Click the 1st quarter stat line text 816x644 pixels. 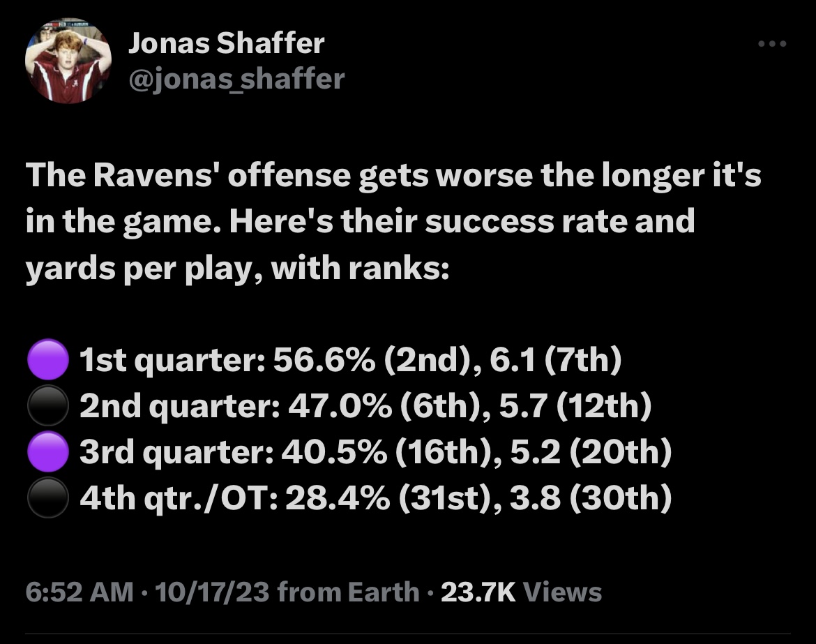pyautogui.click(x=350, y=360)
